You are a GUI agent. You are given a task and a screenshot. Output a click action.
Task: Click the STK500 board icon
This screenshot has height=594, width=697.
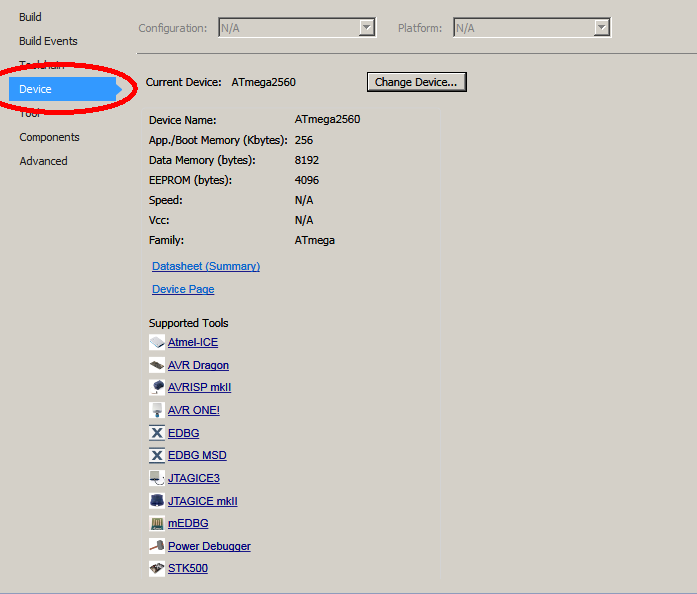pyautogui.click(x=157, y=568)
